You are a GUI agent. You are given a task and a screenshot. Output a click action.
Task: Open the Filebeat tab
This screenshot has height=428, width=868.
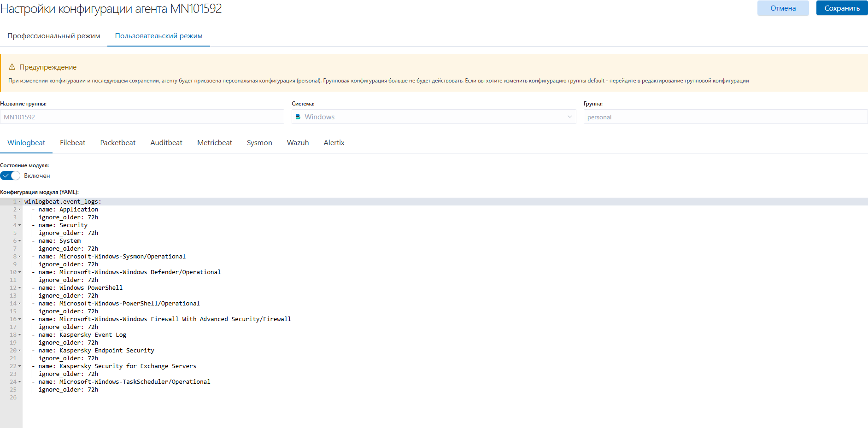tap(73, 143)
